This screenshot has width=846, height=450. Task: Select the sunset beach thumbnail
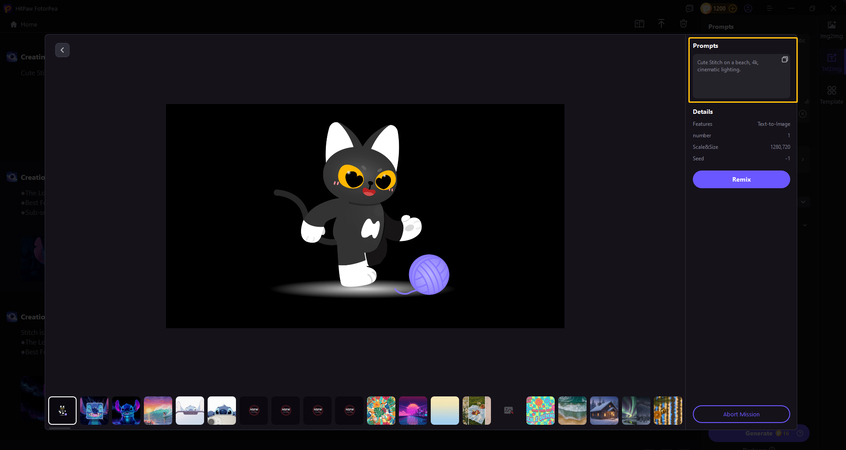[x=158, y=410]
